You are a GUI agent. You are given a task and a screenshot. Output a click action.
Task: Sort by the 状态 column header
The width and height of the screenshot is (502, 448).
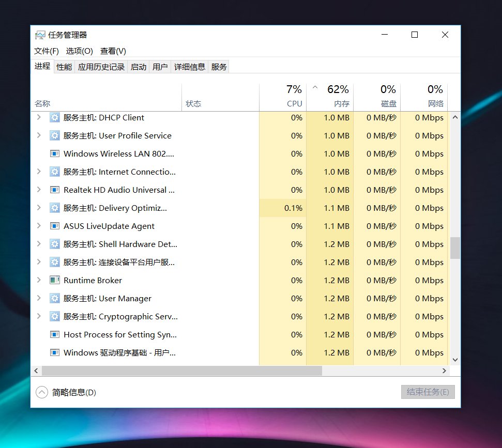[220, 97]
